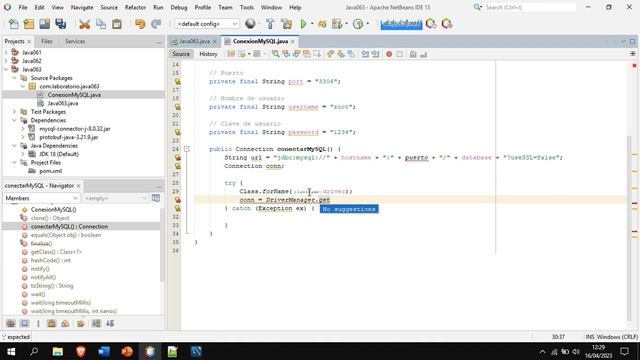This screenshot has height=360, width=640.
Task: Toggle Show Non-Public Members filter in Navigator
Action: (x=51, y=323)
